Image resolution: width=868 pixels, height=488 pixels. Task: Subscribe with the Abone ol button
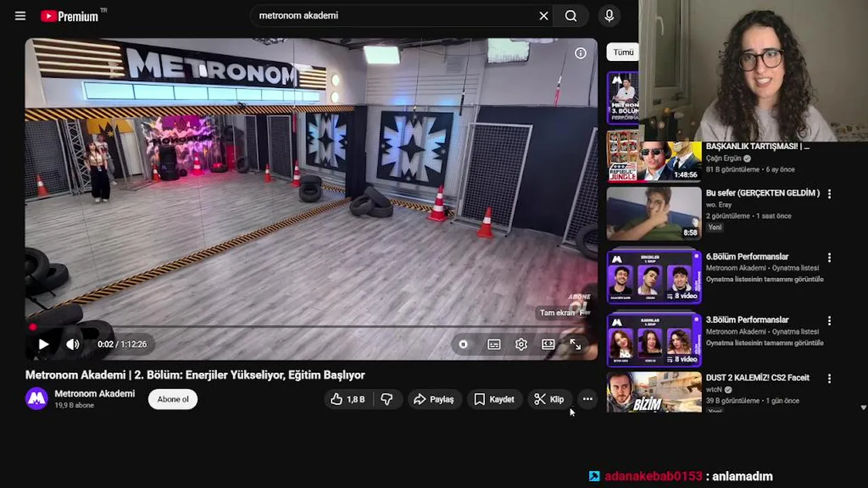click(173, 399)
